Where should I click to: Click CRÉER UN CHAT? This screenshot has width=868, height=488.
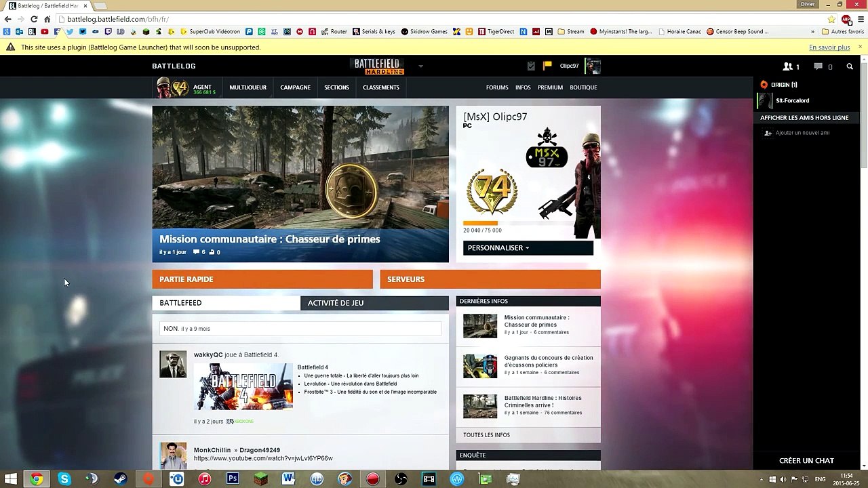tap(806, 461)
